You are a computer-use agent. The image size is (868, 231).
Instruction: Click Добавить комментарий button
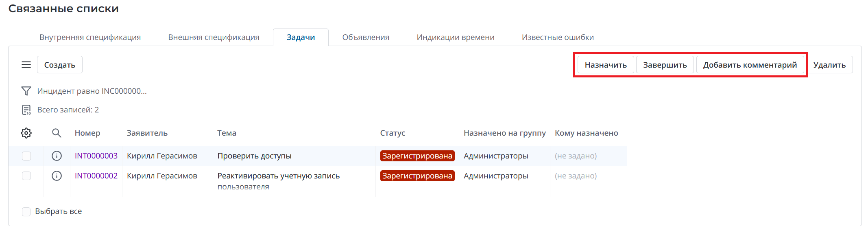pos(750,65)
